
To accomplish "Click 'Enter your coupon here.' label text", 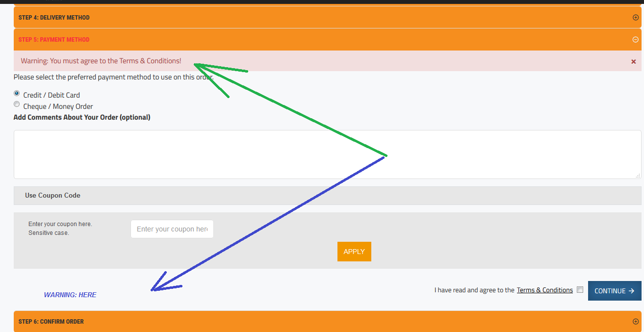I will pyautogui.click(x=60, y=224).
